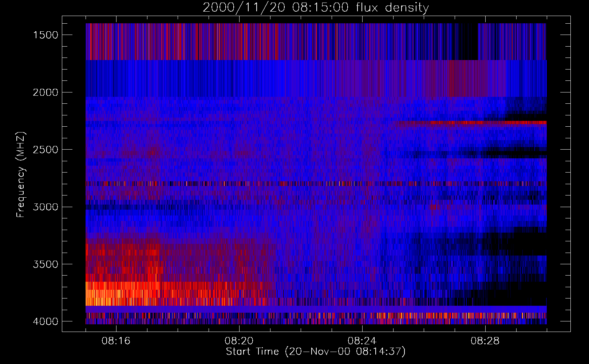The width and height of the screenshot is (589, 364).
Task: Click the red horizontal streak near 2250 MHz
Action: click(x=471, y=123)
